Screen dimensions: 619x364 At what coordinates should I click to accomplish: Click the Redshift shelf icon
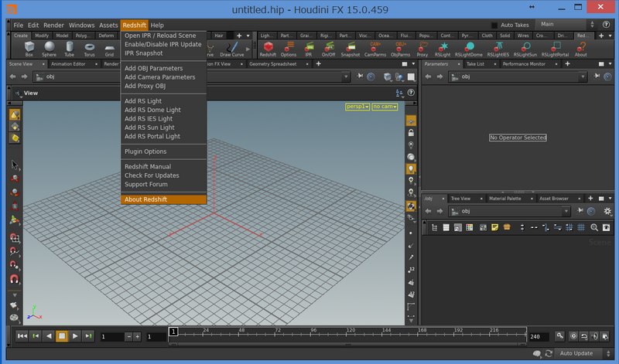(268, 49)
